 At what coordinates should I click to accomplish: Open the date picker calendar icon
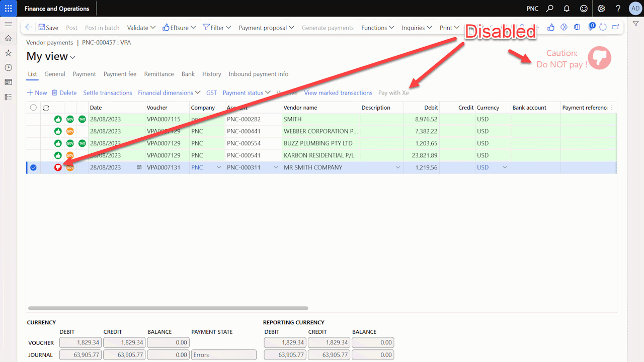tap(139, 167)
